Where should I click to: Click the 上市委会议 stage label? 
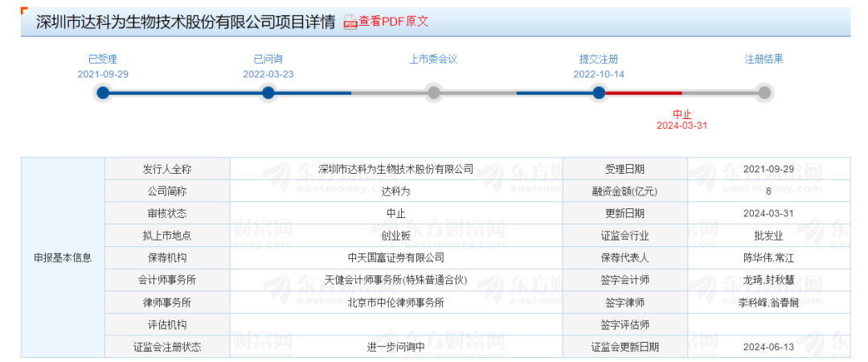[x=433, y=60]
